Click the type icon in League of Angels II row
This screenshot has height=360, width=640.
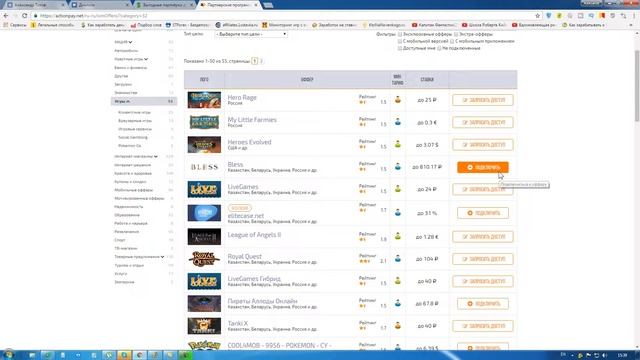[x=398, y=236]
